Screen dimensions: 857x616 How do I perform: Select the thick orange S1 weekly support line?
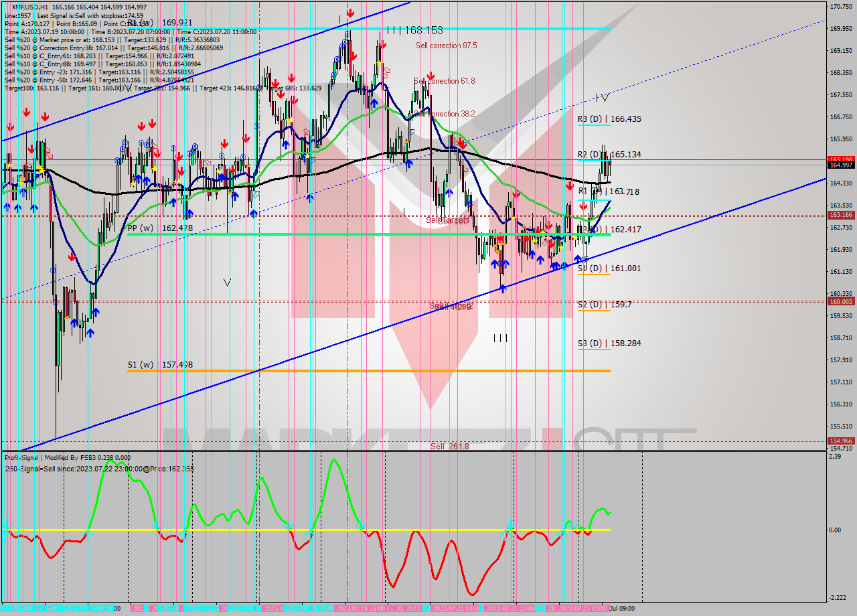point(368,370)
